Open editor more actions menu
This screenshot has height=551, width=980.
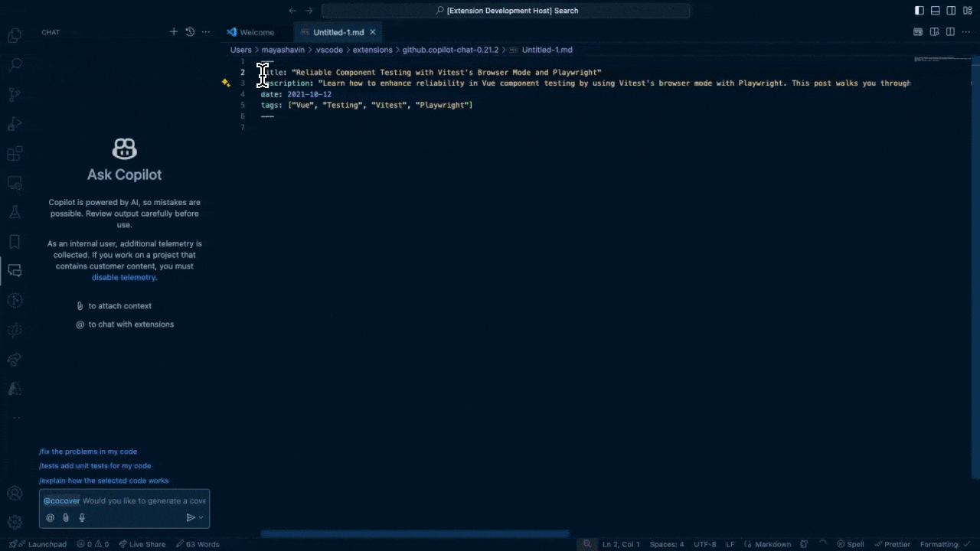tap(966, 32)
